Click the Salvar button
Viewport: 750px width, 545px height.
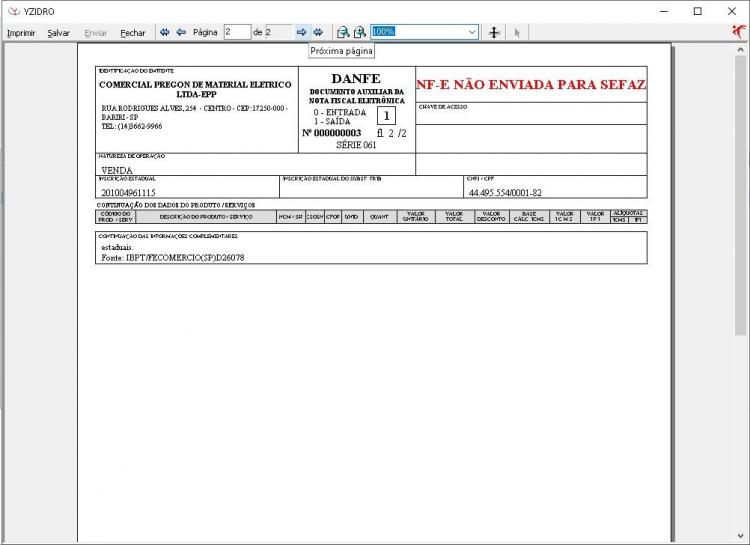pos(58,33)
